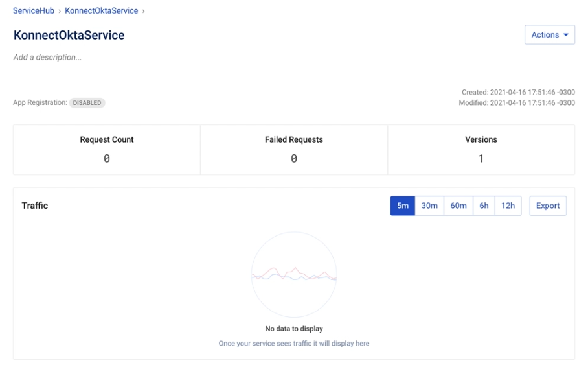The image size is (588, 365).
Task: Click the breadcrumb chevron after ServiceHub
Action: [60, 11]
